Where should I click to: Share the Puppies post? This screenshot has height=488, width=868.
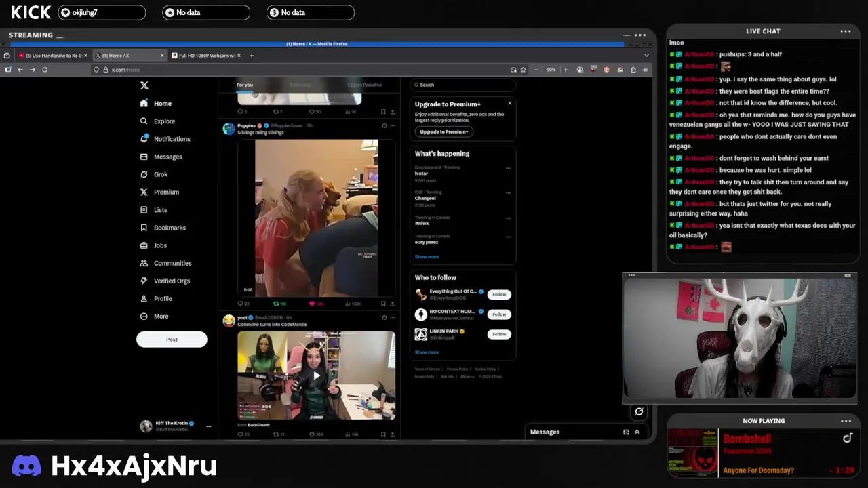click(x=392, y=304)
